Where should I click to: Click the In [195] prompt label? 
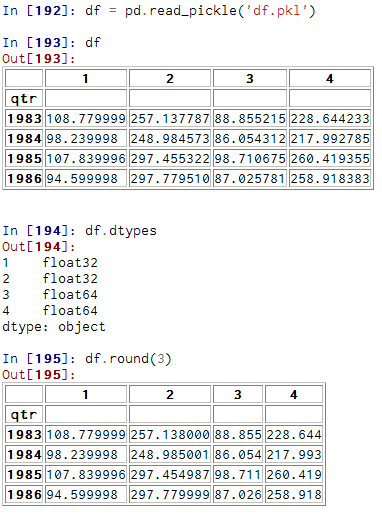click(39, 359)
